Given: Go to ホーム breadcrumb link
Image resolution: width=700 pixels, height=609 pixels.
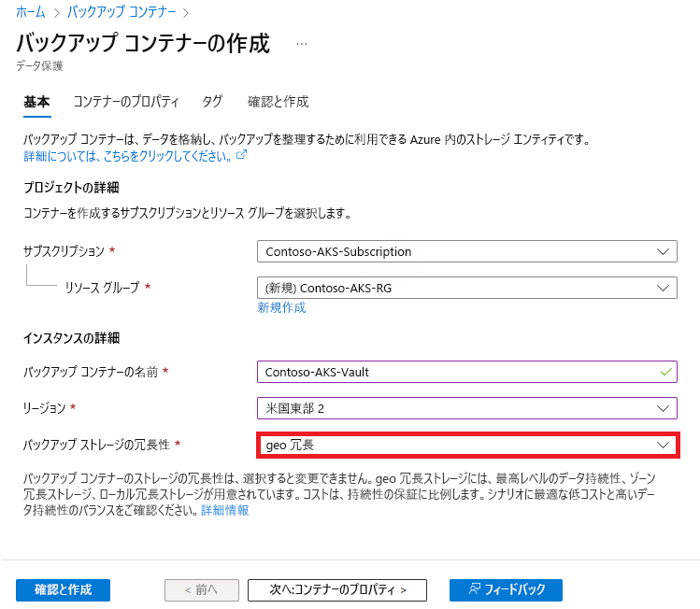Looking at the screenshot, I should [30, 12].
